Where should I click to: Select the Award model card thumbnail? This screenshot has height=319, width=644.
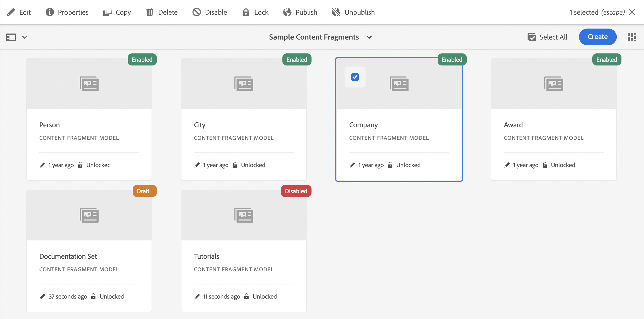[x=554, y=84]
